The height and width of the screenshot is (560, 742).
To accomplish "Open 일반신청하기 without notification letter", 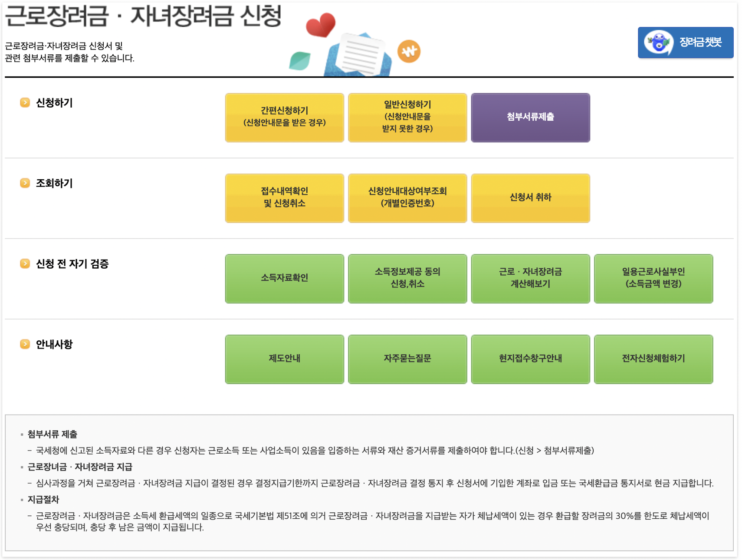I will 407,117.
